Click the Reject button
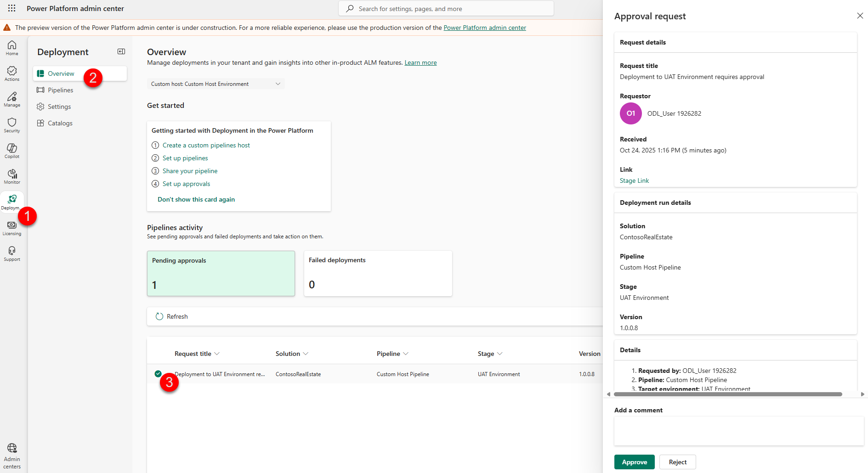The image size is (868, 473). pyautogui.click(x=677, y=462)
